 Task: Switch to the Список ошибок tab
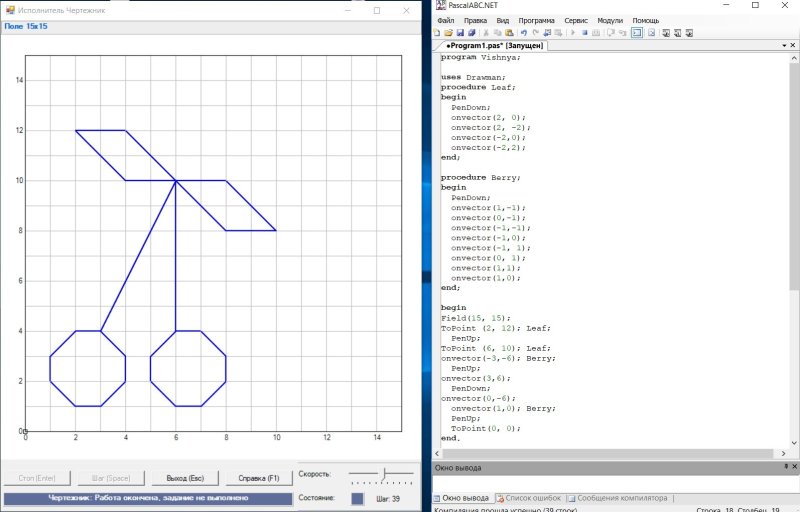click(x=532, y=498)
